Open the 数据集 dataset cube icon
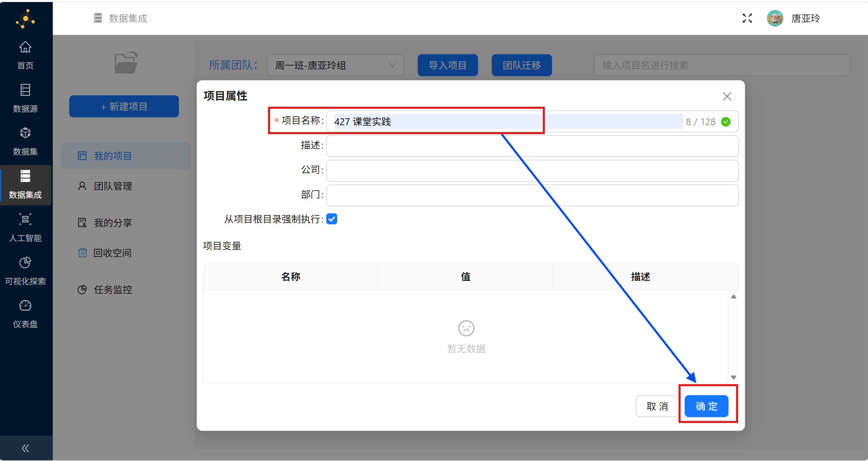The height and width of the screenshot is (461, 868). 25,133
